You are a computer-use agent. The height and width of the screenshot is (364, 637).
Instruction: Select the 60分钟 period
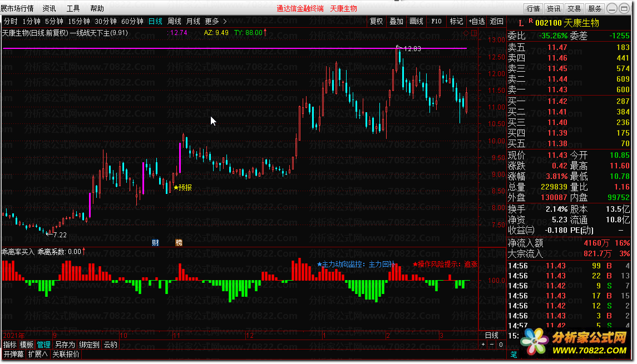(x=132, y=22)
